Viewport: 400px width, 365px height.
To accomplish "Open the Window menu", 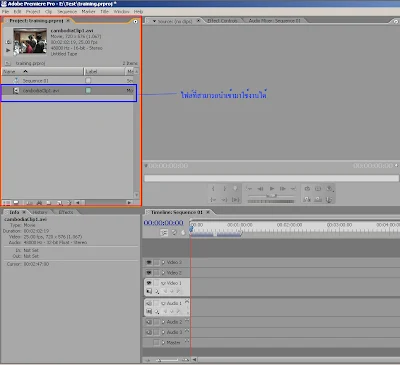I will 122,11.
